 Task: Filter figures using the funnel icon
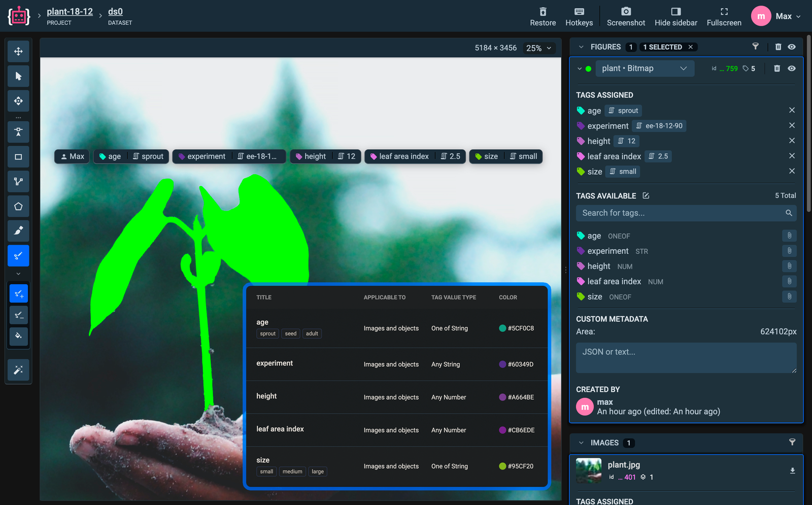756,47
